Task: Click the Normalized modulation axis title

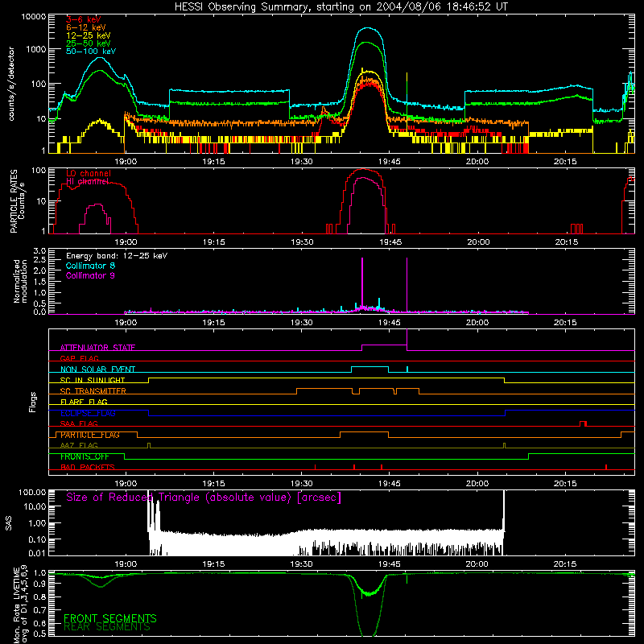Action: [20, 281]
